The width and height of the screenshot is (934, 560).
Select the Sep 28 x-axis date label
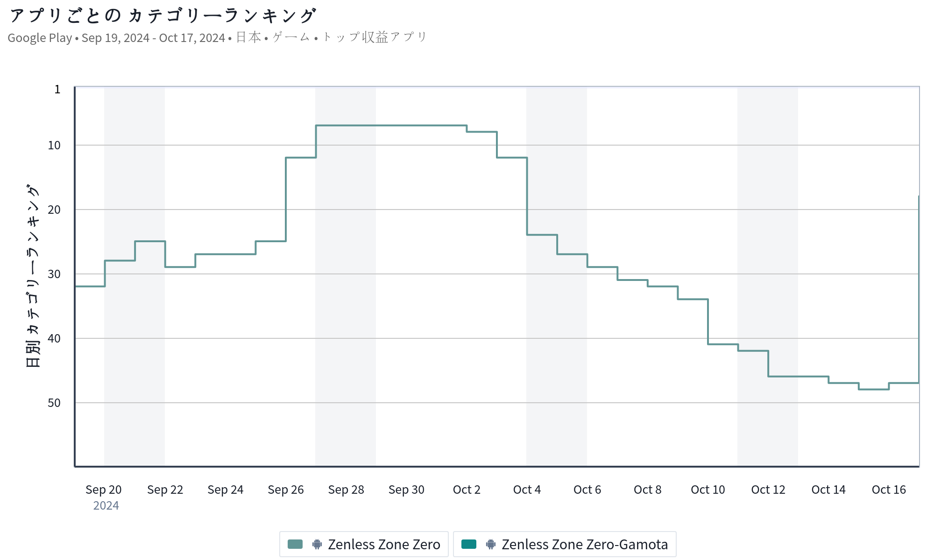[x=346, y=490]
